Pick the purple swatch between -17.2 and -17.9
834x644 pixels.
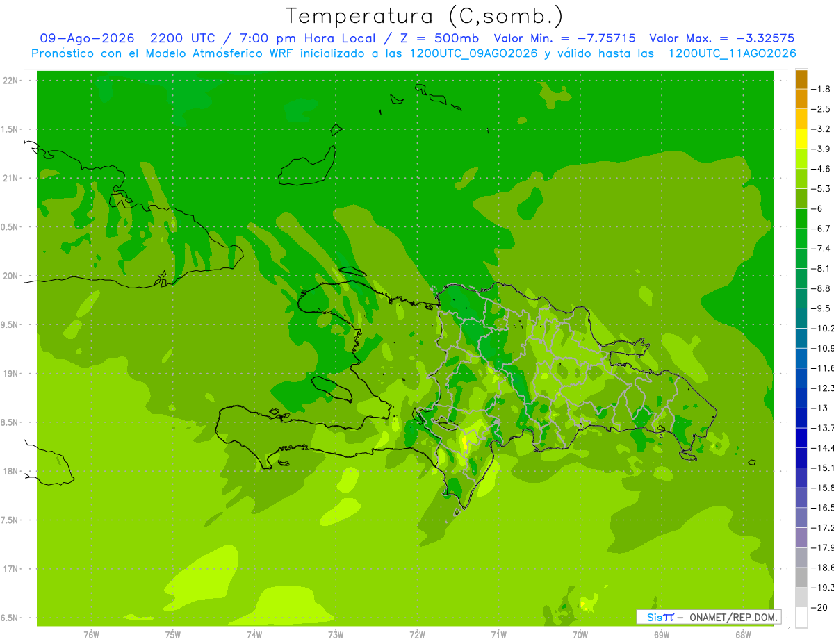coord(801,538)
